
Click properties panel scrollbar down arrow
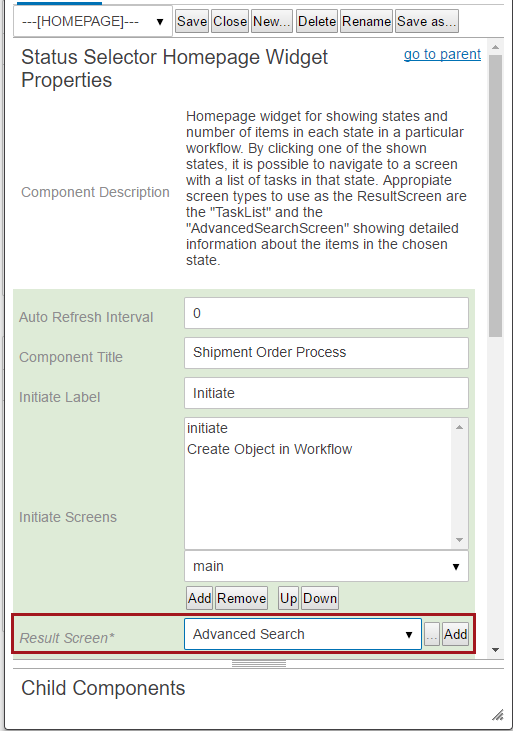[x=495, y=650]
